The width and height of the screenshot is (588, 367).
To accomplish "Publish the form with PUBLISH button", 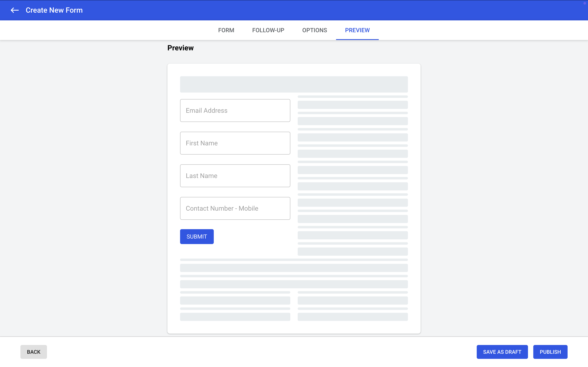I will pos(550,352).
